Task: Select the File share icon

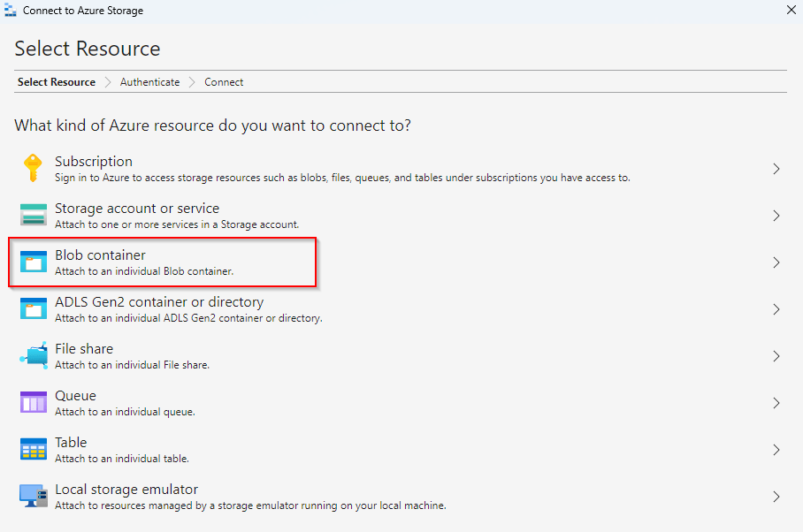Action: (33, 355)
